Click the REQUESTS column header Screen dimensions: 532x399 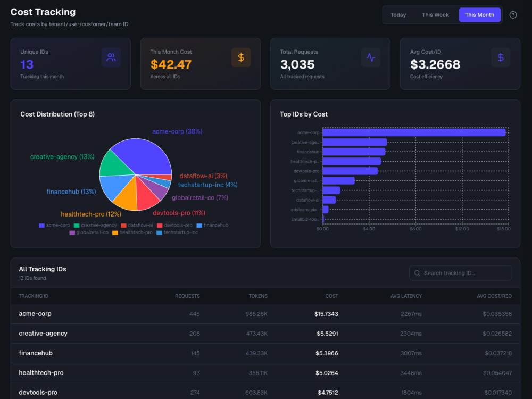pos(187,296)
